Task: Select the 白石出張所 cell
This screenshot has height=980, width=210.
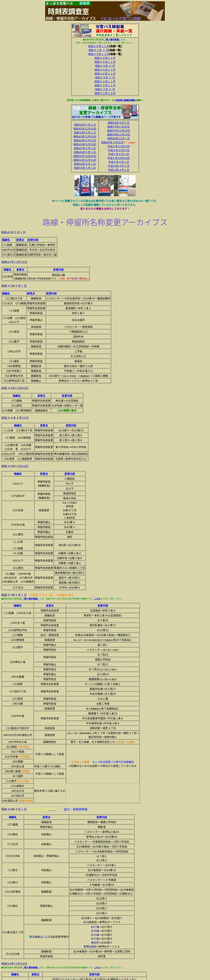Action: tap(78, 320)
